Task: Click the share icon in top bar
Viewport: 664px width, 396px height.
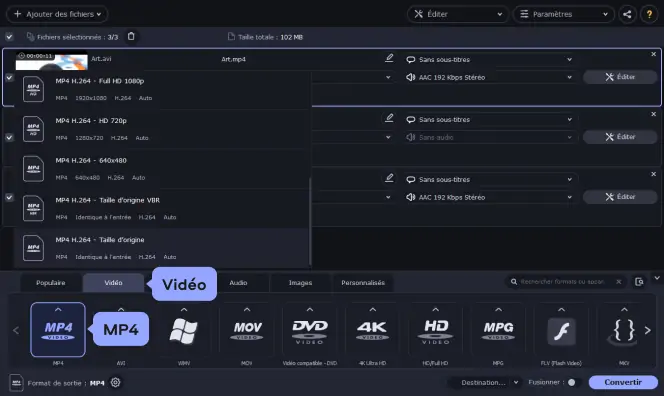Action: pos(627,14)
